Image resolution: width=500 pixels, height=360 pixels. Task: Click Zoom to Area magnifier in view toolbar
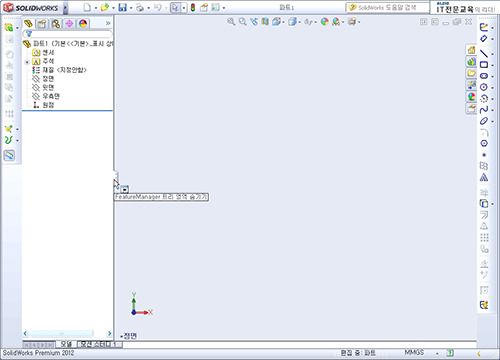pyautogui.click(x=242, y=22)
